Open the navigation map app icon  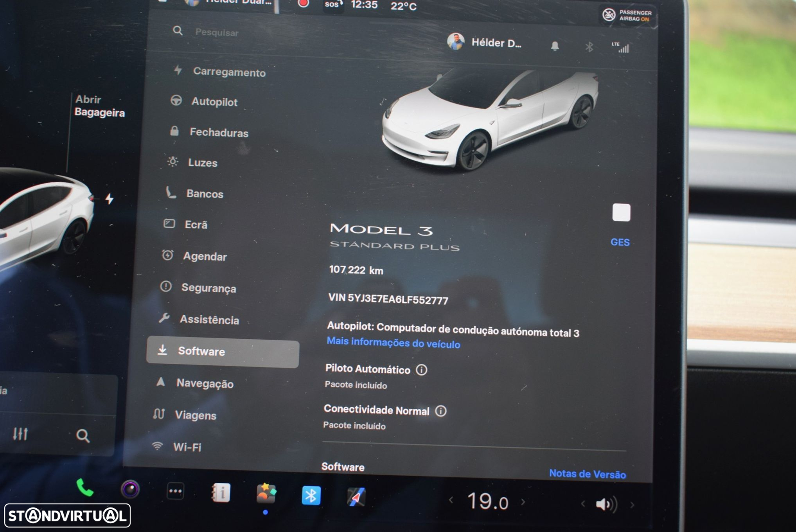pos(356,497)
